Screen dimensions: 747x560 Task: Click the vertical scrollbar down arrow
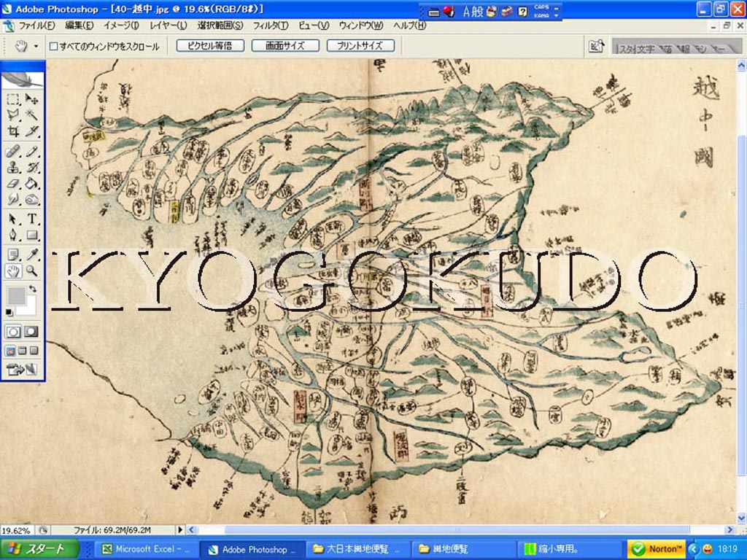pyautogui.click(x=741, y=518)
